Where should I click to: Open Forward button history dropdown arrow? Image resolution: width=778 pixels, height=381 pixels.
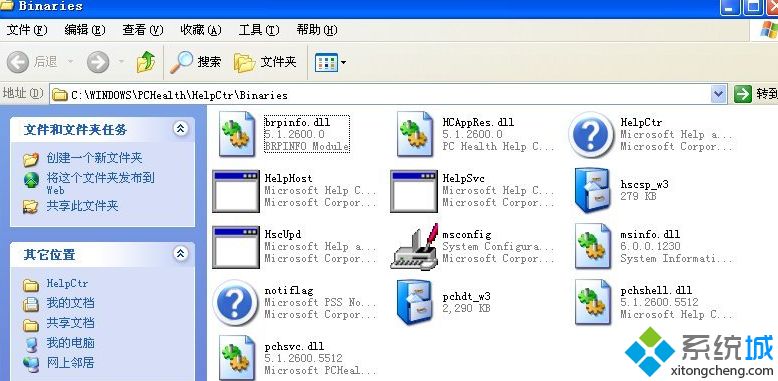click(121, 62)
